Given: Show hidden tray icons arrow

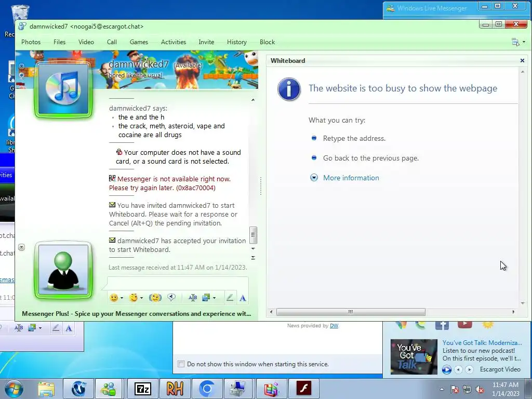Looking at the screenshot, I should coord(442,390).
